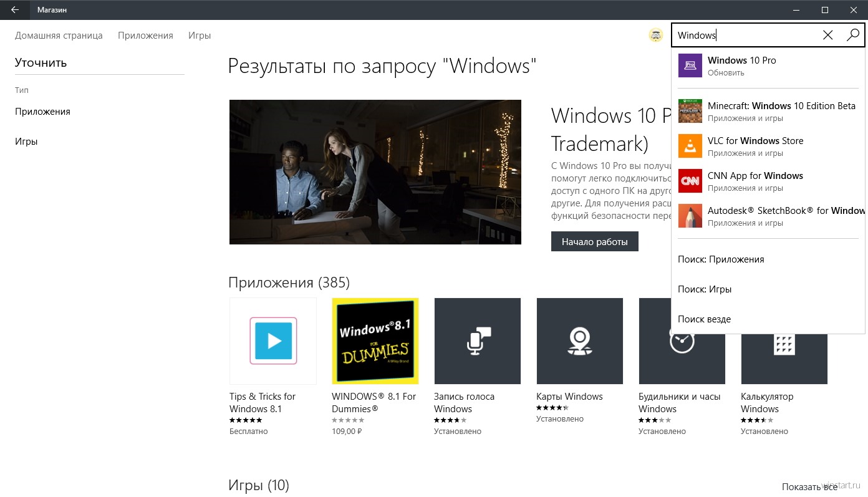Open Tips & Tricks for Windows 8.1 tile

point(273,340)
